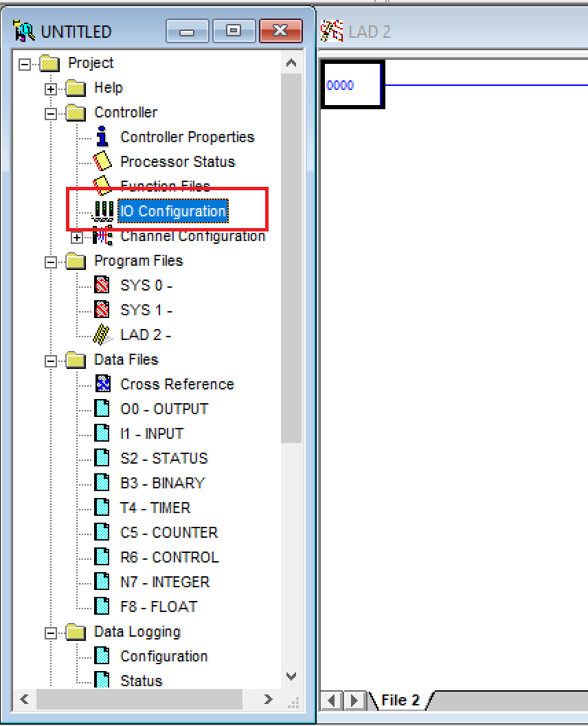
Task: Click the IO Configuration rack icon
Action: [103, 211]
